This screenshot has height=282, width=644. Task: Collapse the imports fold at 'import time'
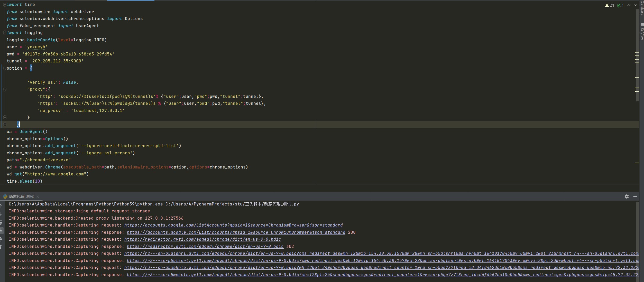(5, 5)
